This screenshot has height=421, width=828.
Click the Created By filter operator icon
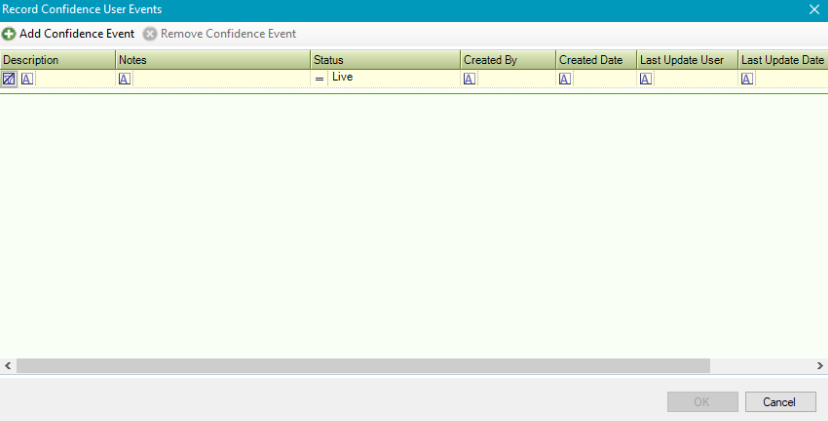469,79
